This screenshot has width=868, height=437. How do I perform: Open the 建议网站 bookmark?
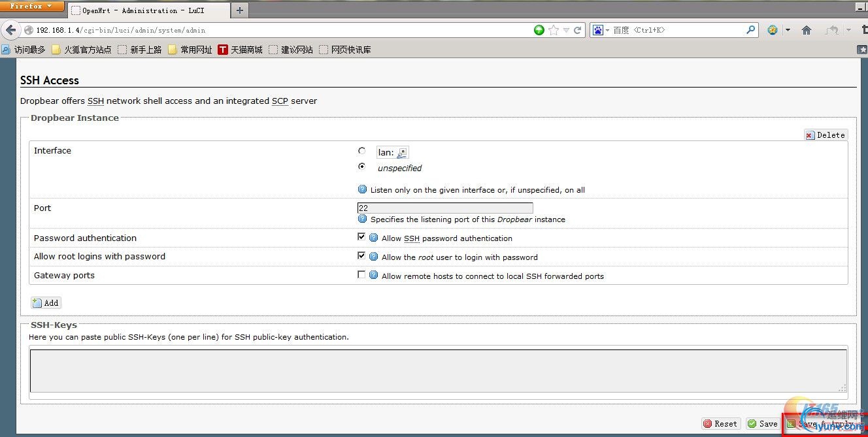point(291,50)
